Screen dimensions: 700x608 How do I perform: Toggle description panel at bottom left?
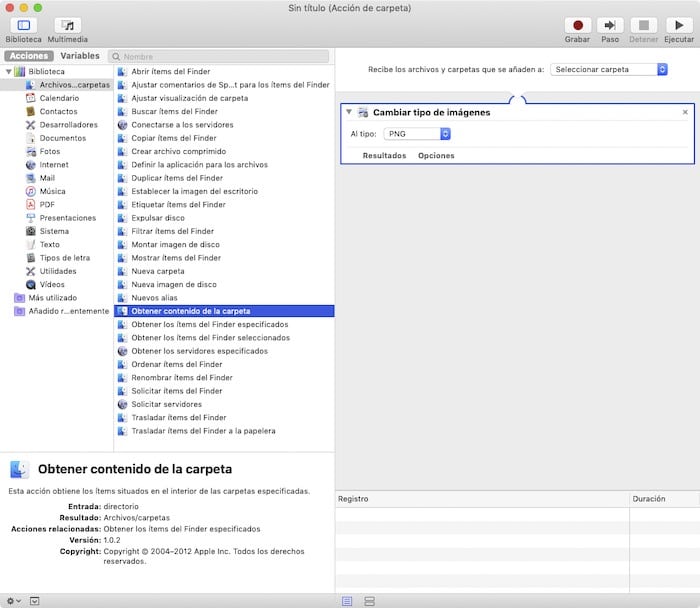pyautogui.click(x=35, y=600)
